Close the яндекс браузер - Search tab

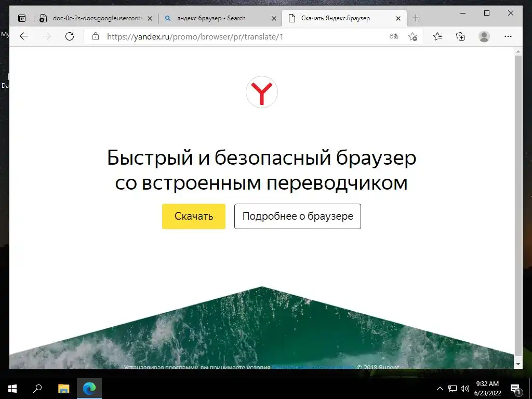(274, 18)
